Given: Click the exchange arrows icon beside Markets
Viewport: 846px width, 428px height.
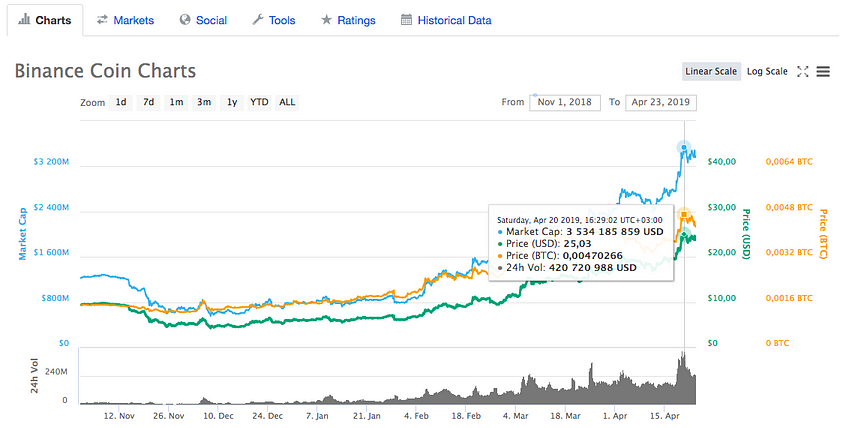Looking at the screenshot, I should pyautogui.click(x=102, y=20).
